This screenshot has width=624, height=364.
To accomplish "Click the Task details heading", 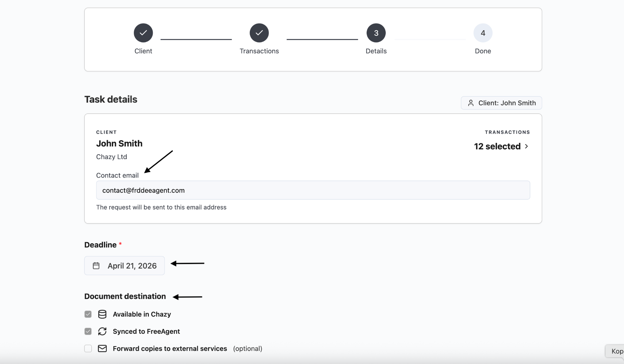I will coord(111,99).
